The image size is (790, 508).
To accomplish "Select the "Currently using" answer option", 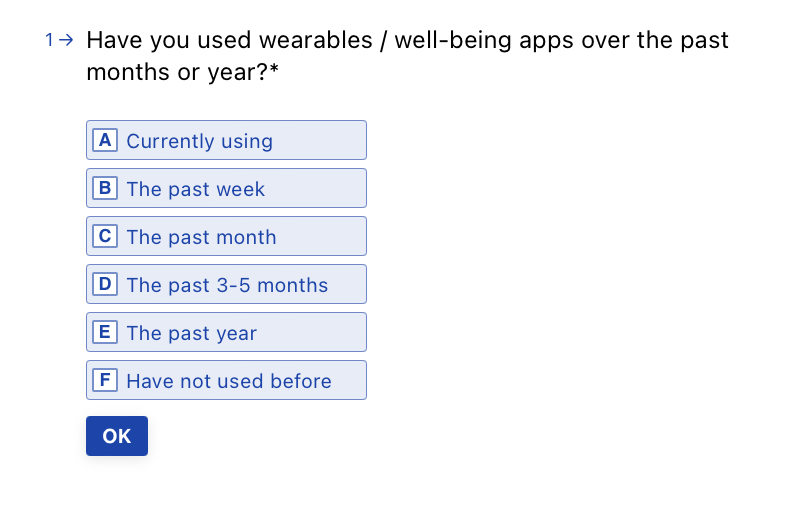I will pyautogui.click(x=226, y=140).
